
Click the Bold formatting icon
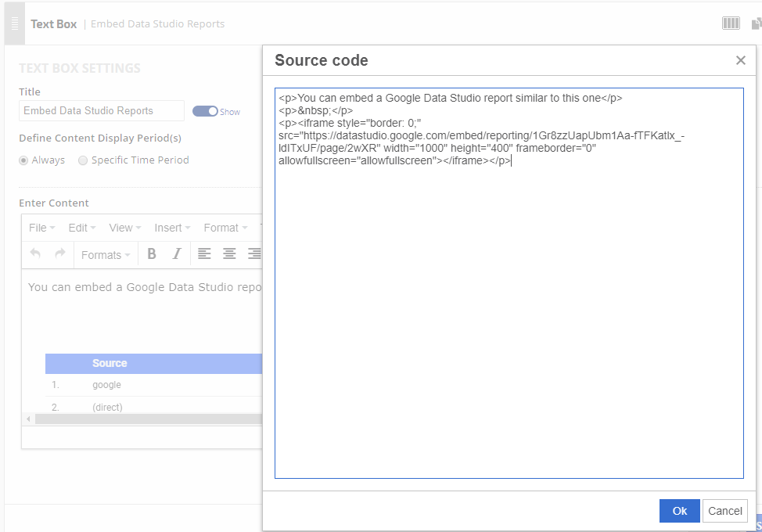(x=152, y=254)
